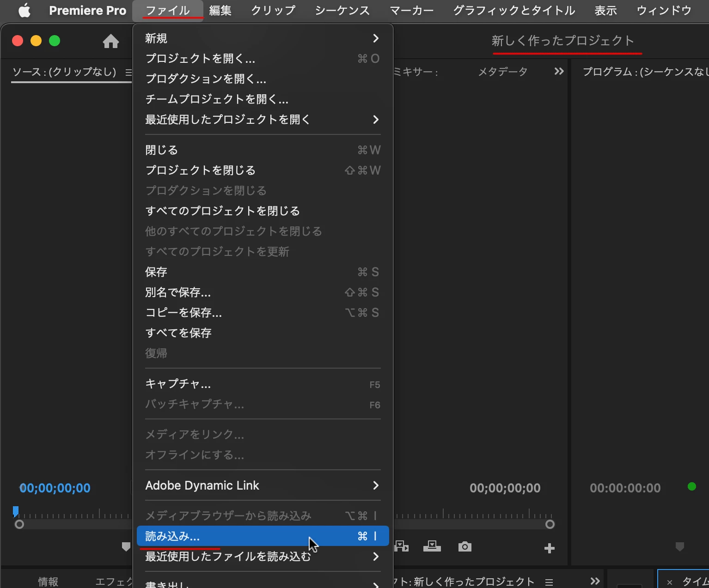Screen dimensions: 709x588
Task: Click the source duration timecode 00;00;00;00
Action: [x=505, y=488]
